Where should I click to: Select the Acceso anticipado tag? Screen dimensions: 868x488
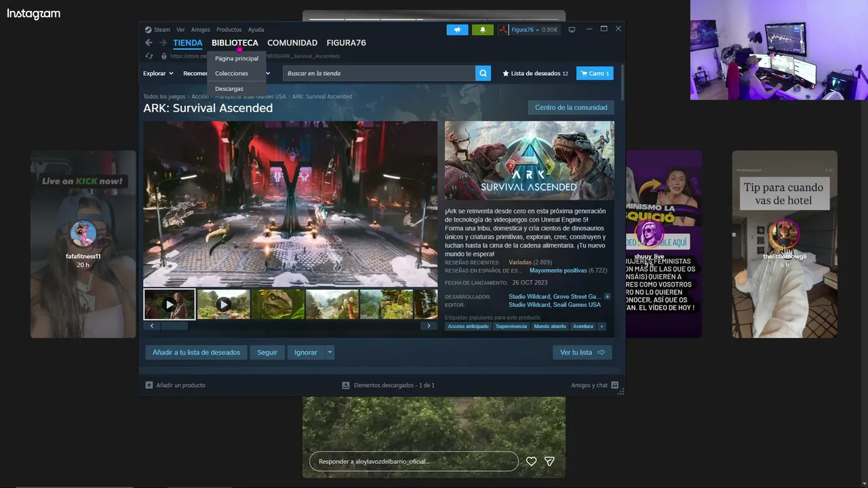468,327
